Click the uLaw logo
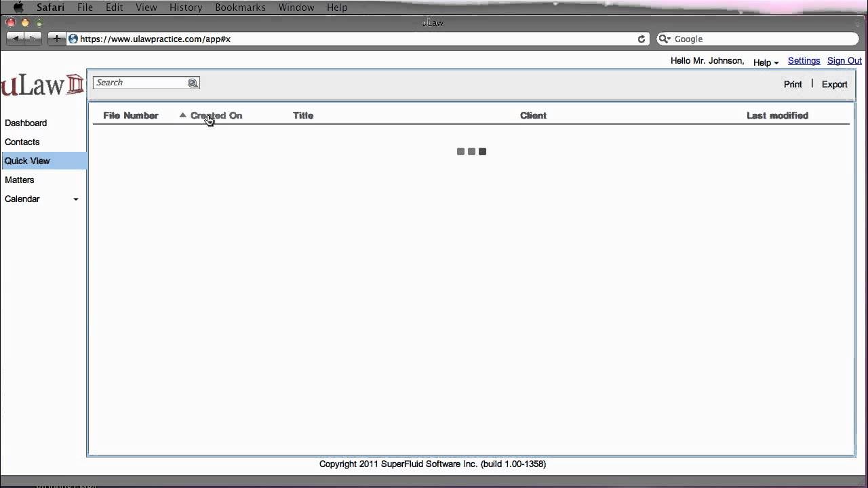868x488 pixels. tap(42, 84)
